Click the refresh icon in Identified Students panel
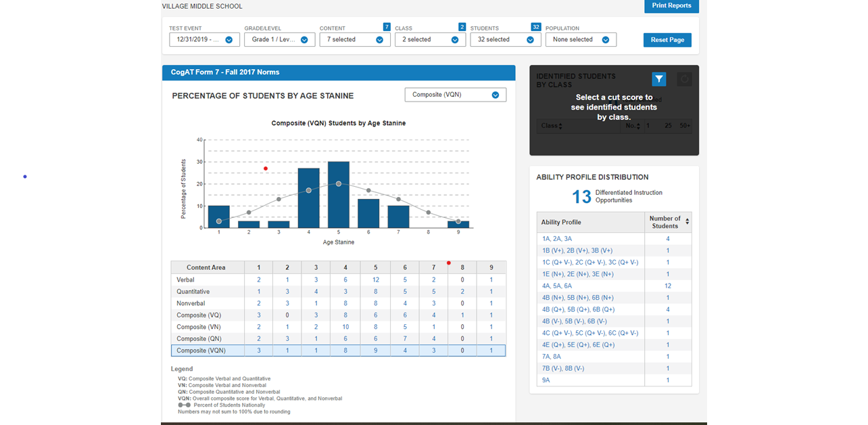This screenshot has height=425, width=868. 684,79
